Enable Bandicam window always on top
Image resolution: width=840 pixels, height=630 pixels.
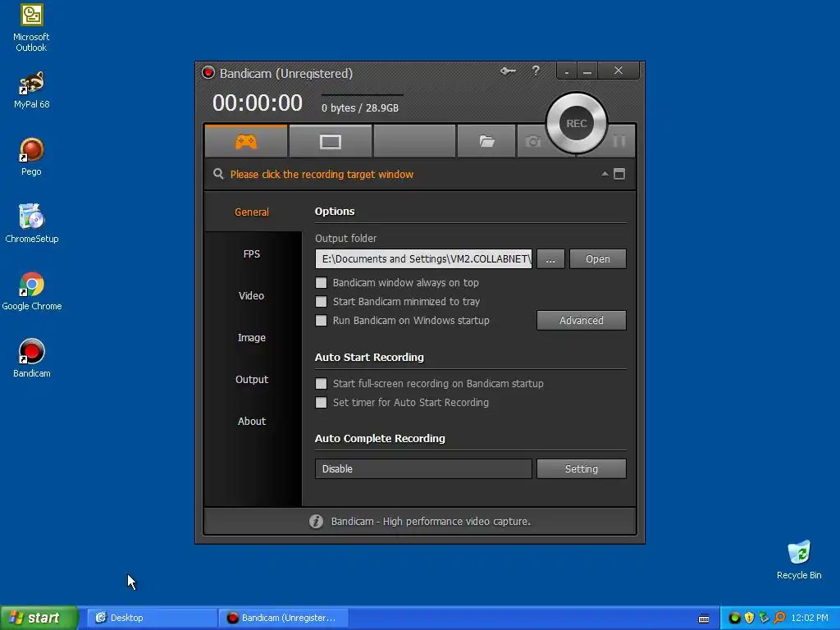(x=321, y=282)
